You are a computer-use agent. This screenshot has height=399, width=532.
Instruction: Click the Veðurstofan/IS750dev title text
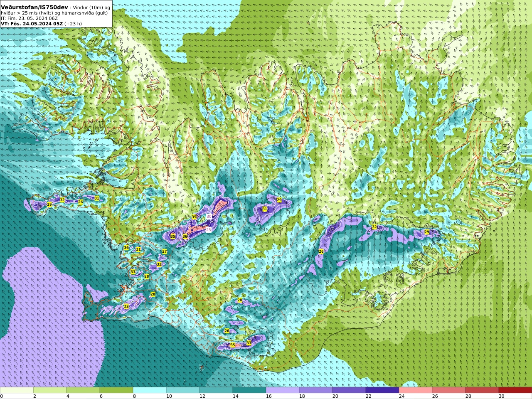point(34,7)
